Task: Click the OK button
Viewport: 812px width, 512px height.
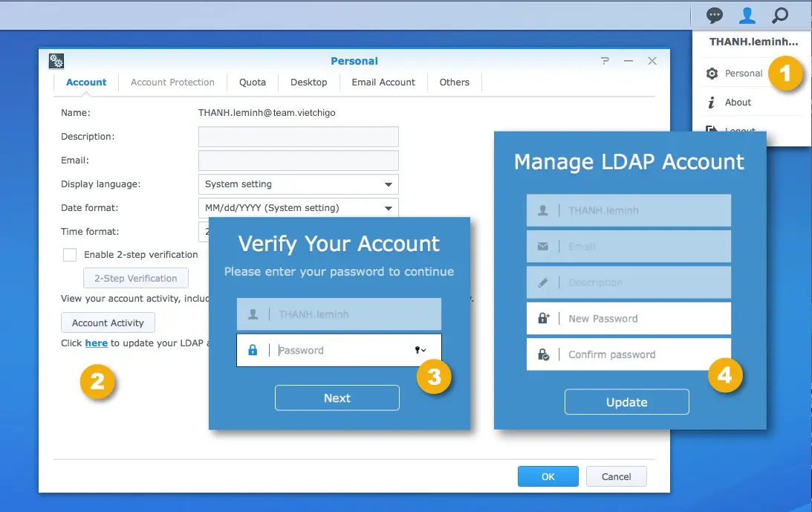Action: click(548, 477)
